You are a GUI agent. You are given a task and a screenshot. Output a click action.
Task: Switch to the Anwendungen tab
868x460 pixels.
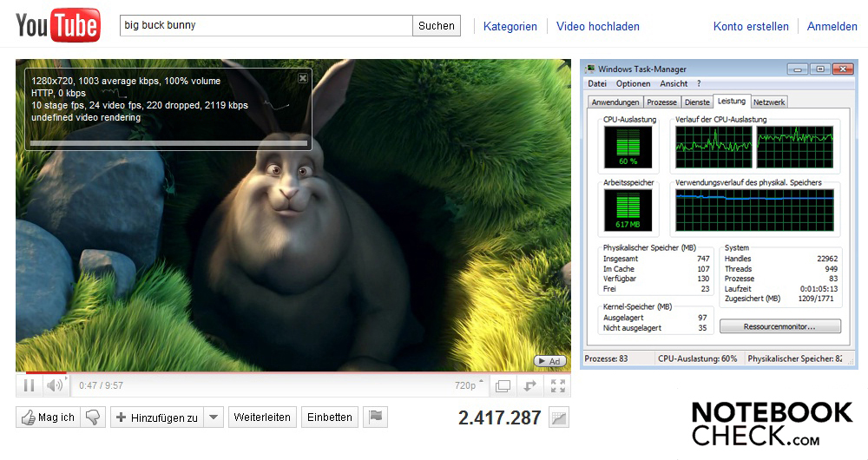pyautogui.click(x=615, y=102)
